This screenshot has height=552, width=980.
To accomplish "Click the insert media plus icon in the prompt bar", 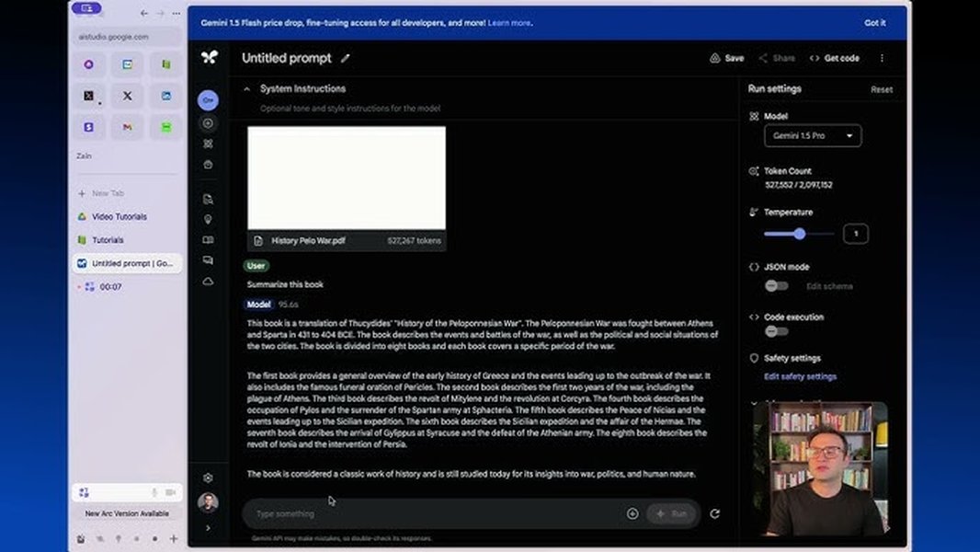I will 632,513.
